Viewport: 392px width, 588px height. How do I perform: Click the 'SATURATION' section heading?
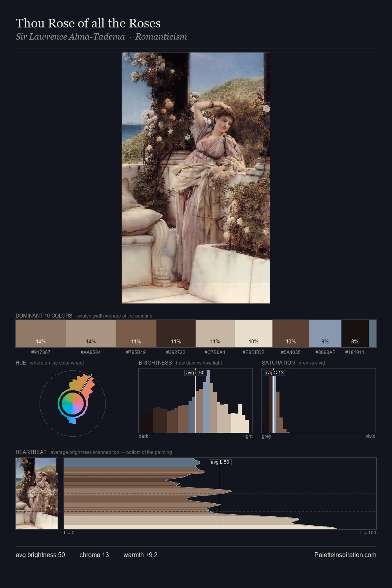click(x=278, y=363)
